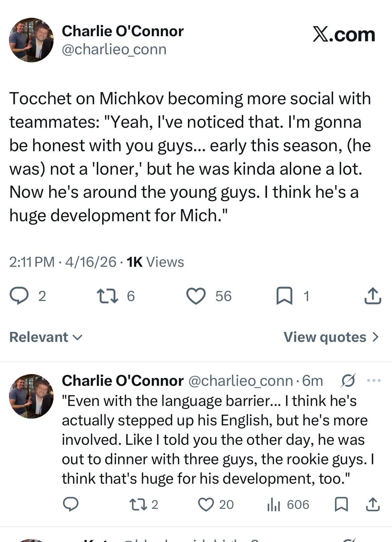Like the main tweet with 56 likes
392x542 pixels.
click(196, 296)
